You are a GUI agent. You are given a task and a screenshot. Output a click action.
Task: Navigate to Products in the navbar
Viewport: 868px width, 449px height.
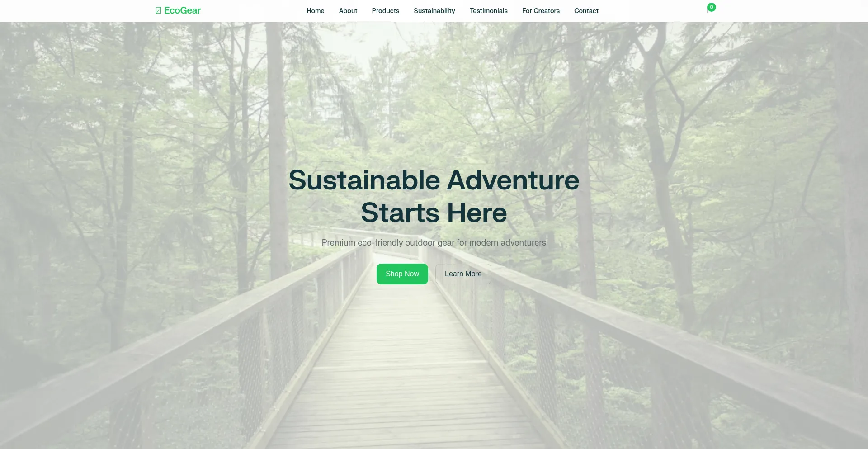385,11
